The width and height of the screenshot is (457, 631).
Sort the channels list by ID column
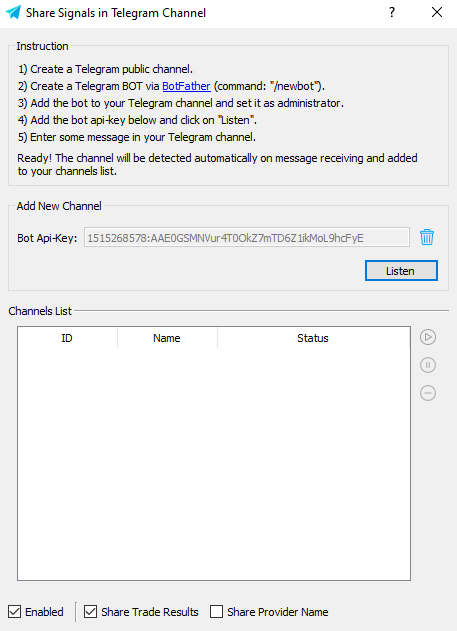pos(67,338)
